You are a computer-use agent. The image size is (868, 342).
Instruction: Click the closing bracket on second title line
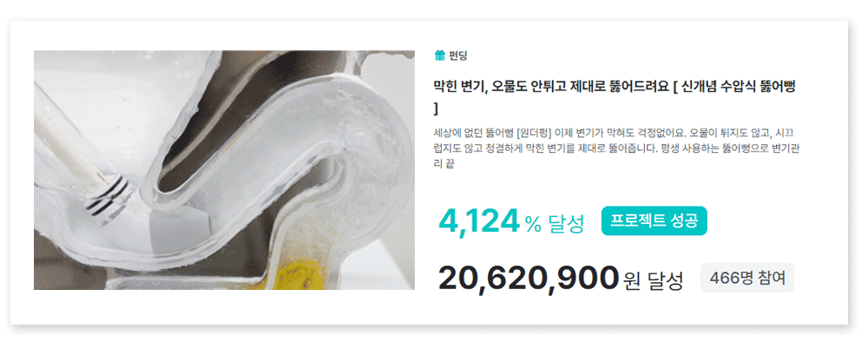coord(437,108)
